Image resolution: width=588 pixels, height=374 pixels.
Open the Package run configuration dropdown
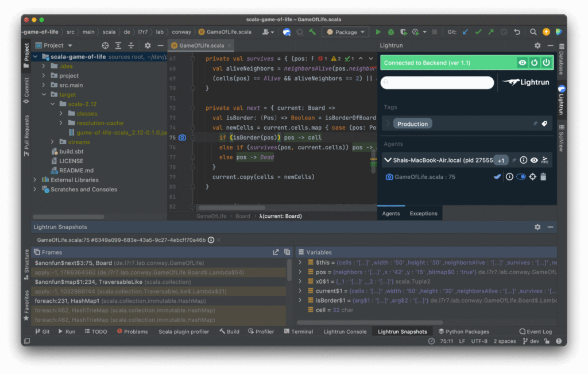click(x=345, y=32)
